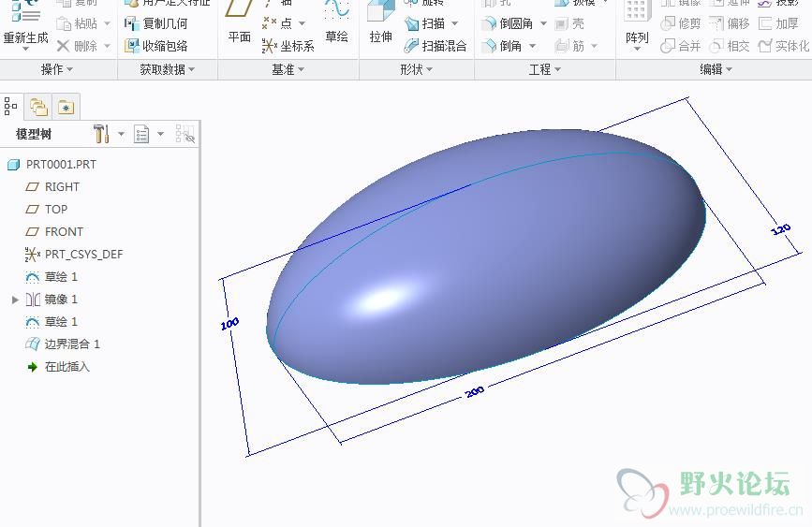Image resolution: width=812 pixels, height=527 pixels.
Task: Switch to the favorites navigator tab
Action: point(66,107)
